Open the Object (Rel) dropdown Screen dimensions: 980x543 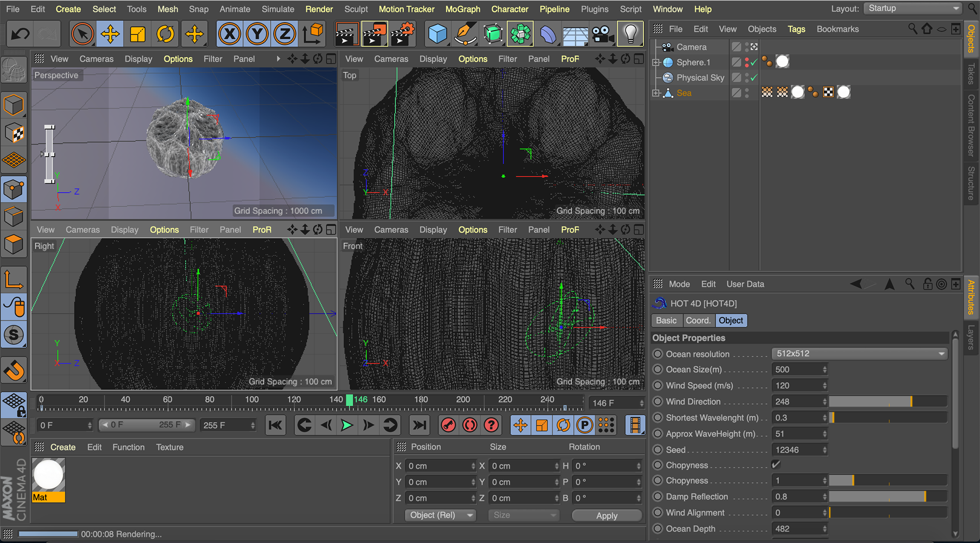(x=440, y=515)
